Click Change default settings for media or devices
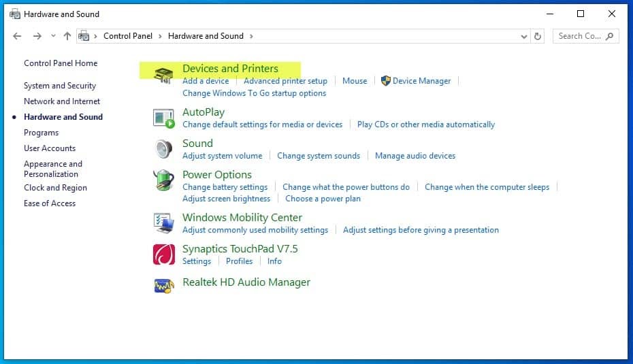Viewport: 633px width, 364px height. click(x=263, y=125)
